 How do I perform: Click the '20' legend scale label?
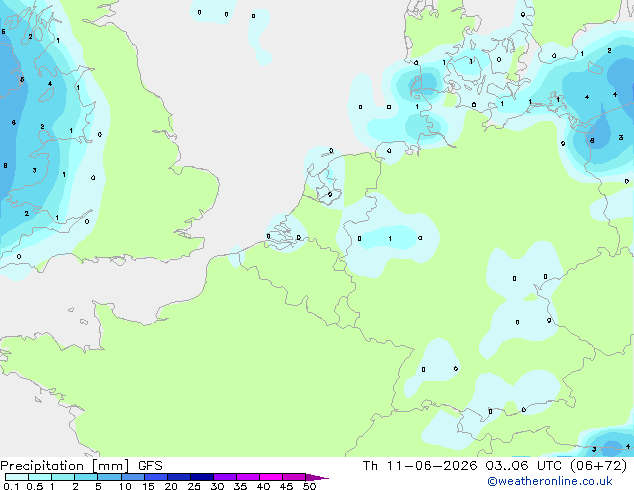(171, 486)
